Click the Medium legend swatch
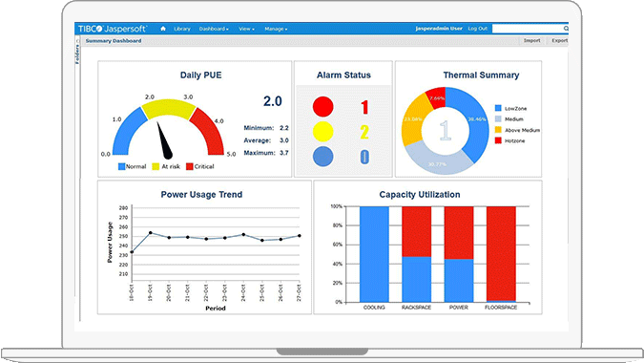Viewport: 644px width, 363px height. 498,118
